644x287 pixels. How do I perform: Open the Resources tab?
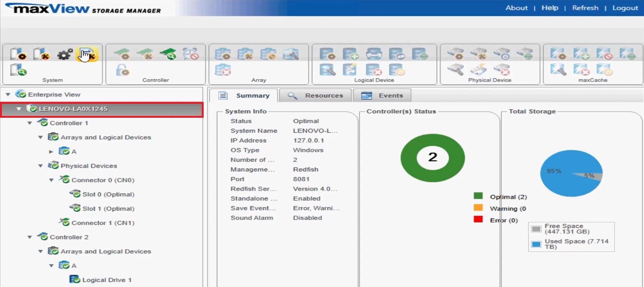315,96
